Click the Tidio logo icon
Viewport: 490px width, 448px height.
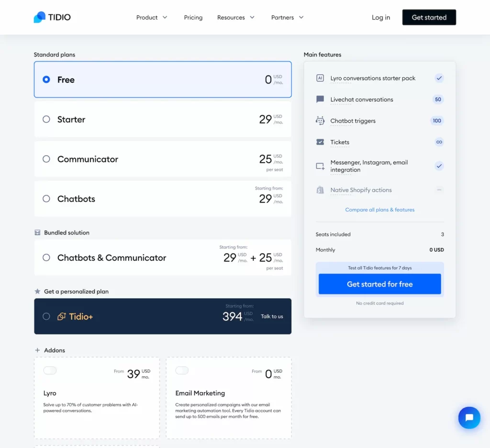click(x=40, y=17)
